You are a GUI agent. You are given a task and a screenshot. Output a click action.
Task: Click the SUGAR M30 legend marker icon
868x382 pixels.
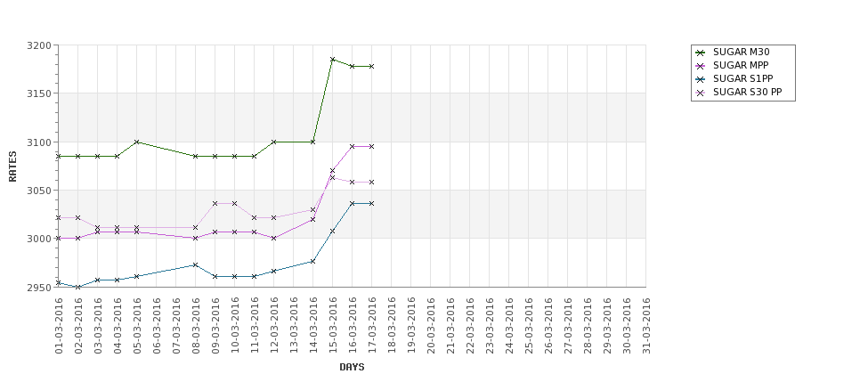click(701, 53)
